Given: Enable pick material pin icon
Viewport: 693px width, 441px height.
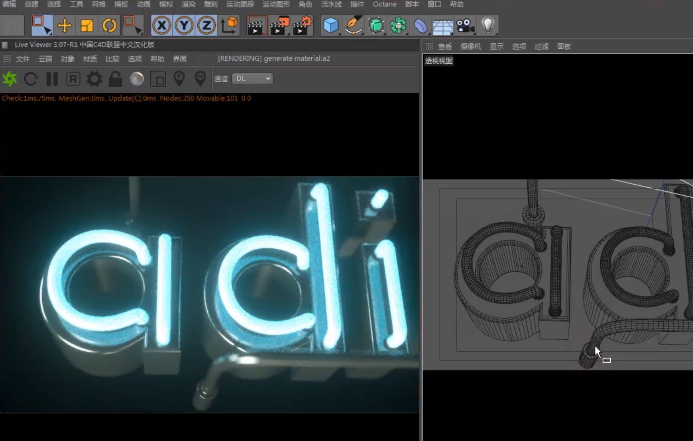Looking at the screenshot, I should coord(200,79).
